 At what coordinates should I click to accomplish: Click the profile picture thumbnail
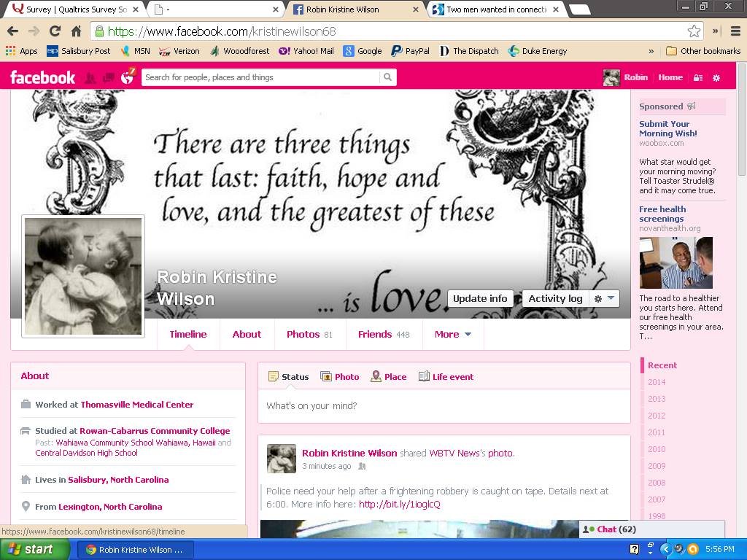[83, 276]
